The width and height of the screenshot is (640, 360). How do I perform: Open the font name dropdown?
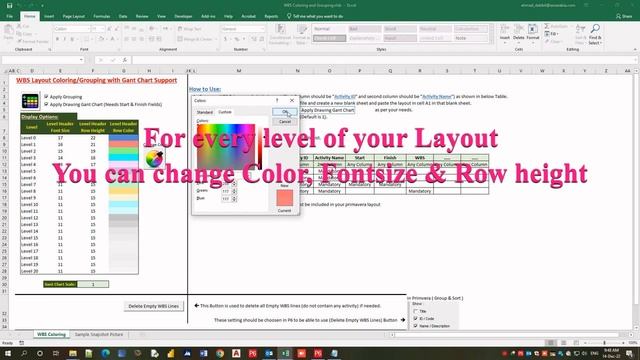click(88, 29)
